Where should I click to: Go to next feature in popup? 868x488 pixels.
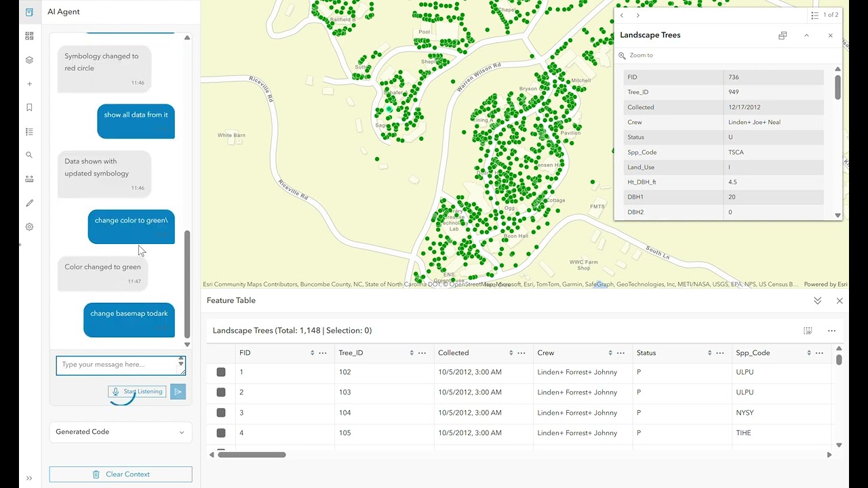pyautogui.click(x=638, y=15)
